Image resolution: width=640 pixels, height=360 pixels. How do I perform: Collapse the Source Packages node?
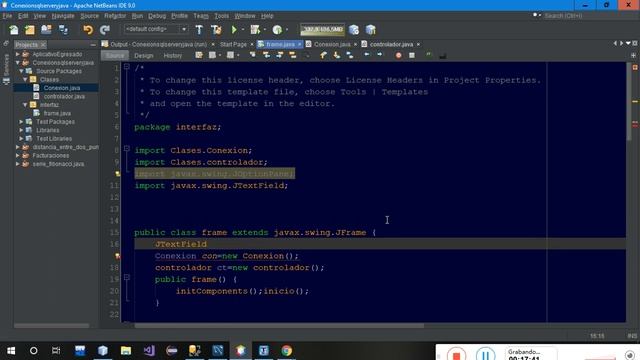tap(21, 71)
